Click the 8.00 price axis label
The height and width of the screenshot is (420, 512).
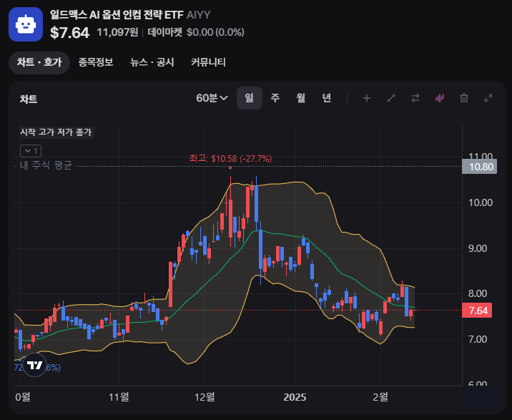point(478,293)
